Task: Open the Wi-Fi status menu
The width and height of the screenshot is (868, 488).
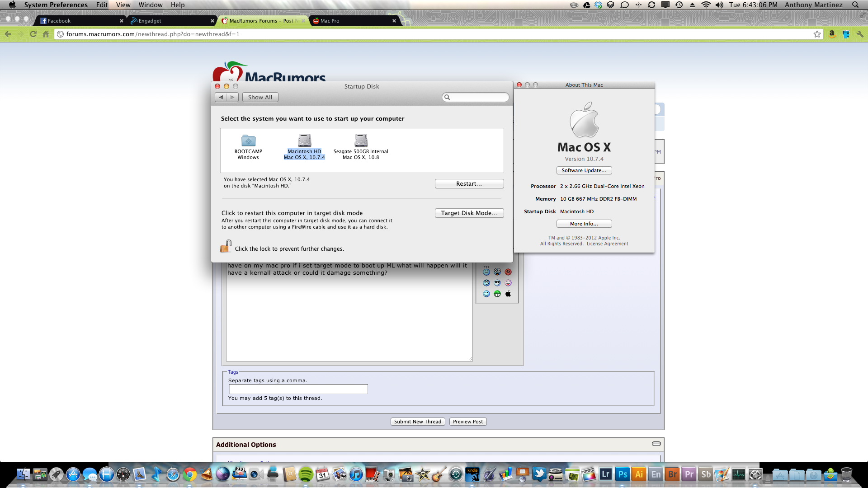Action: pyautogui.click(x=706, y=5)
